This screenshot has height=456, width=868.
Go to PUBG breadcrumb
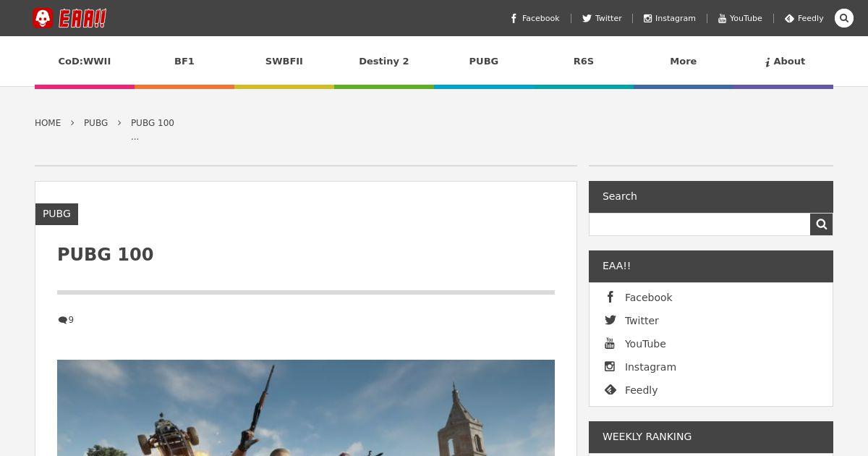[95, 123]
